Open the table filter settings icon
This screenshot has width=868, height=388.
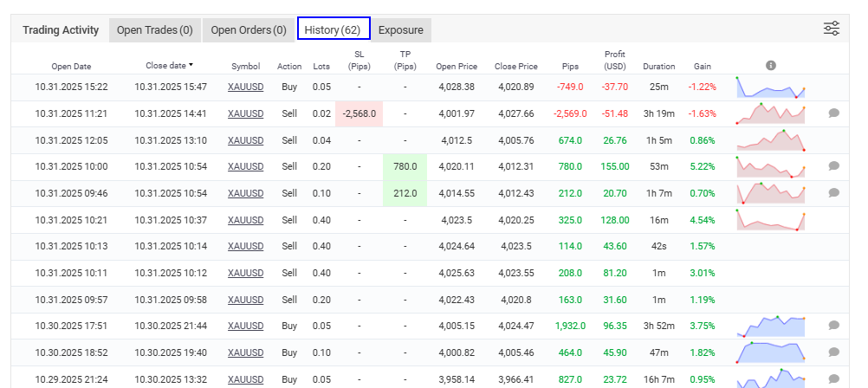pos(831,29)
